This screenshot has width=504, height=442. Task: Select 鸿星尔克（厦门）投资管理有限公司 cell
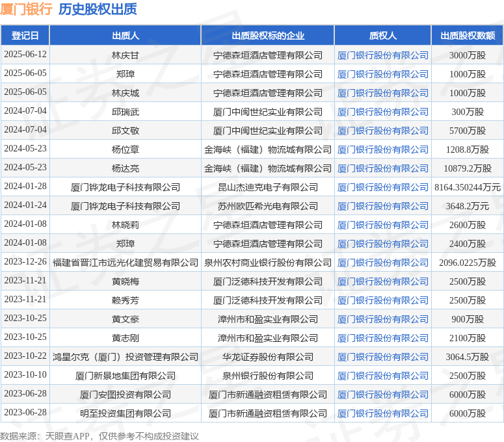126,357
